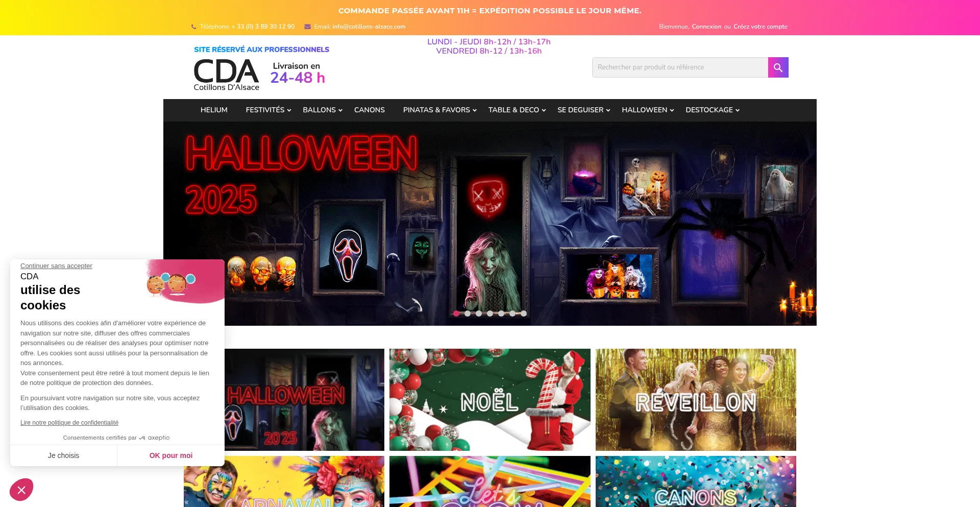This screenshot has width=980, height=507.
Task: Accept cookies with OK pour moi
Action: [171, 455]
